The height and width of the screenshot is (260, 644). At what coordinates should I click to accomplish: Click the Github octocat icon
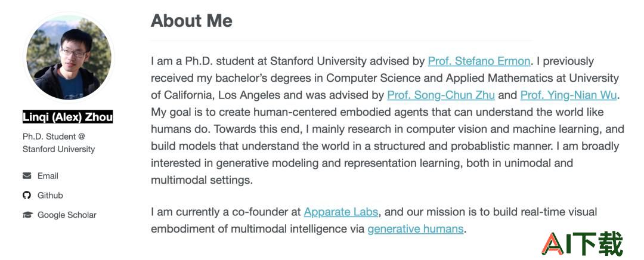pos(27,195)
